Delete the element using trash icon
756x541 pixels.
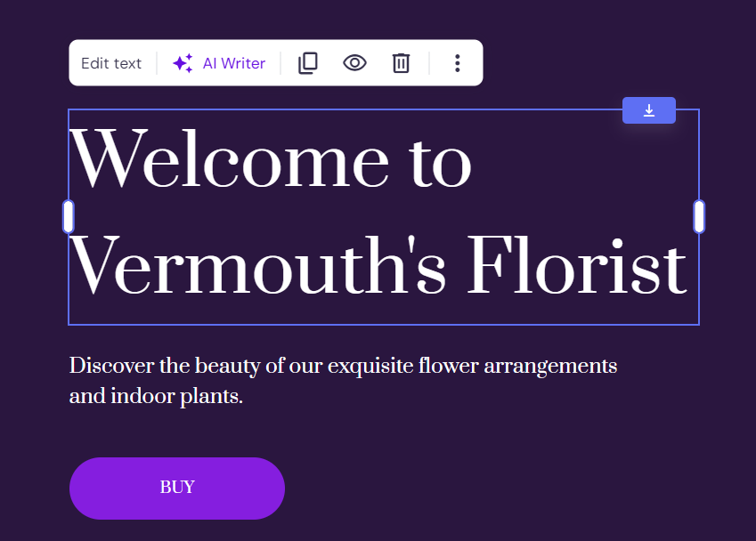pyautogui.click(x=402, y=63)
